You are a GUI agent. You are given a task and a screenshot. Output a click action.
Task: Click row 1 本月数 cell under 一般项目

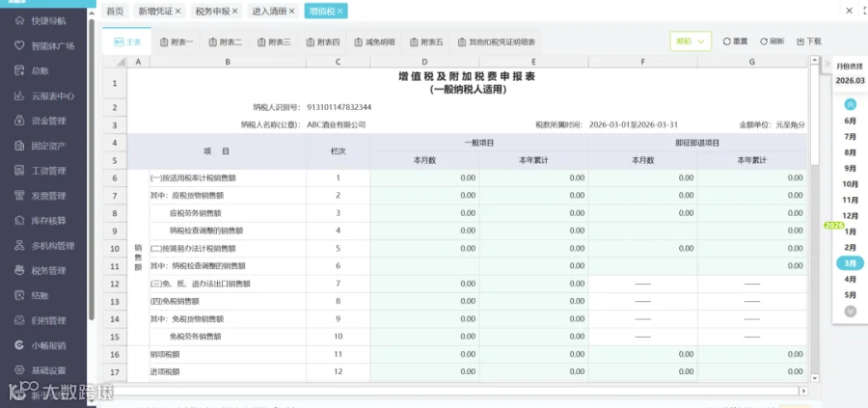click(424, 177)
